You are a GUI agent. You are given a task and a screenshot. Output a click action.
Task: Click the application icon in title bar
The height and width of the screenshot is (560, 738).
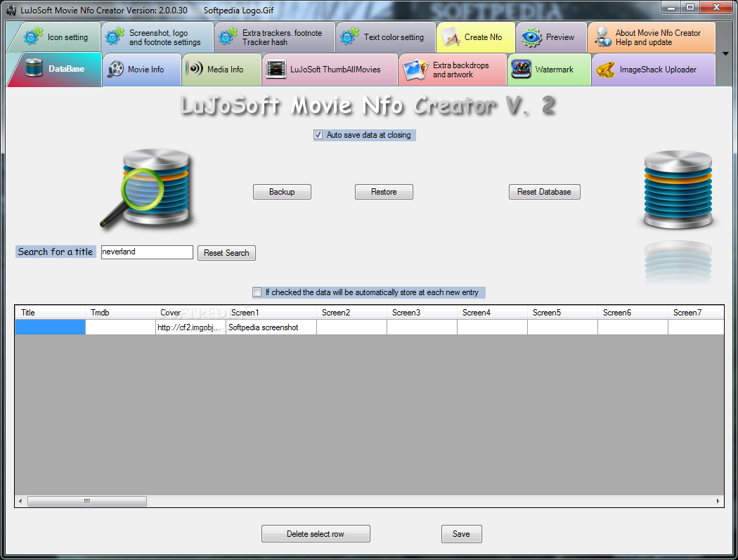coord(11,10)
